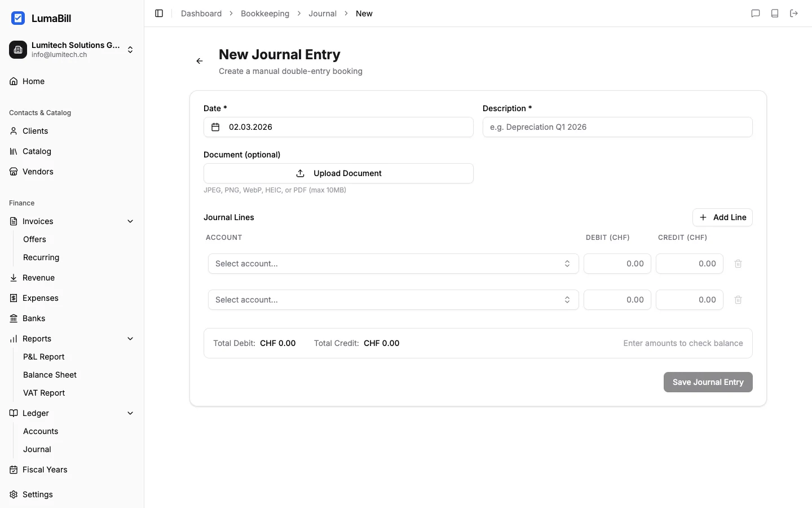812x508 pixels.
Task: Open the date picker calendar icon
Action: tap(215, 127)
